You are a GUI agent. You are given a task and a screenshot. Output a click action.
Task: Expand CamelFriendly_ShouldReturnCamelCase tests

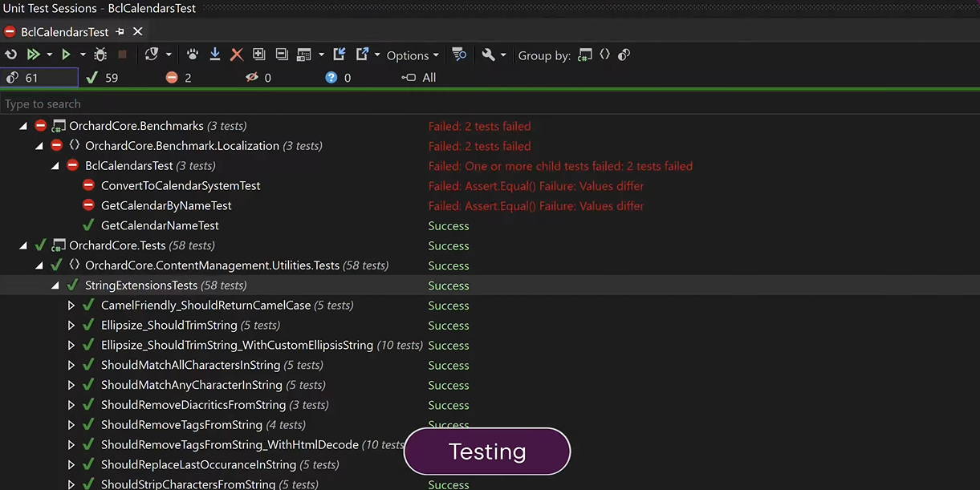(x=71, y=306)
